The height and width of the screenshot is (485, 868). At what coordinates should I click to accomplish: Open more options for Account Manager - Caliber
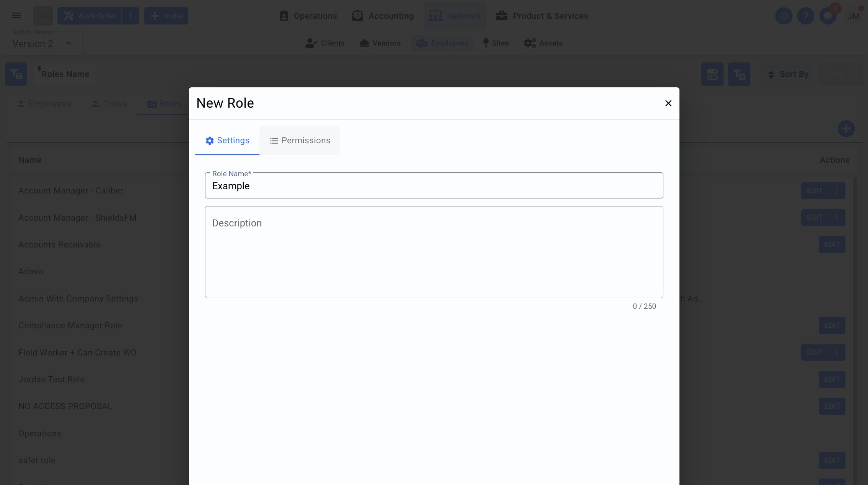coord(837,190)
